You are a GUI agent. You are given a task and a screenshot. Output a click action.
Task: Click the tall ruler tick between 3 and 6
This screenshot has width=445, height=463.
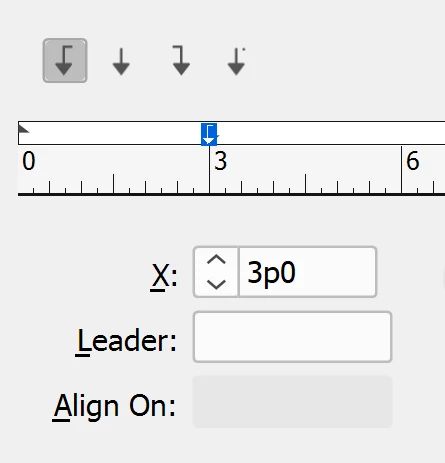305,184
